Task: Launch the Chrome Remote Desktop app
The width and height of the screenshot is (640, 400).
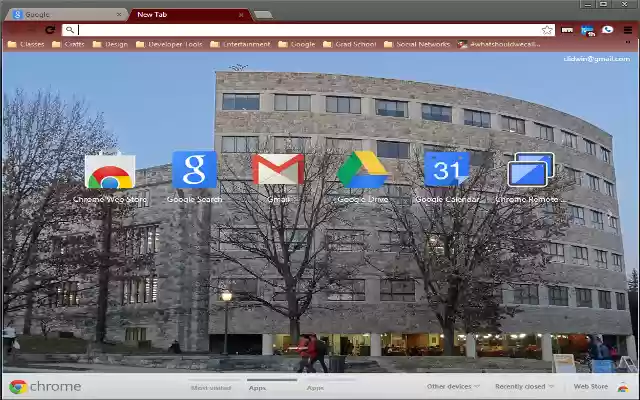Action: [531, 169]
